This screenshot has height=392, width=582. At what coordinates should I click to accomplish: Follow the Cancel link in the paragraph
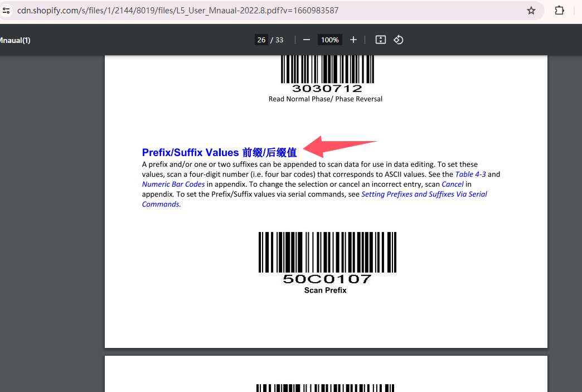453,184
